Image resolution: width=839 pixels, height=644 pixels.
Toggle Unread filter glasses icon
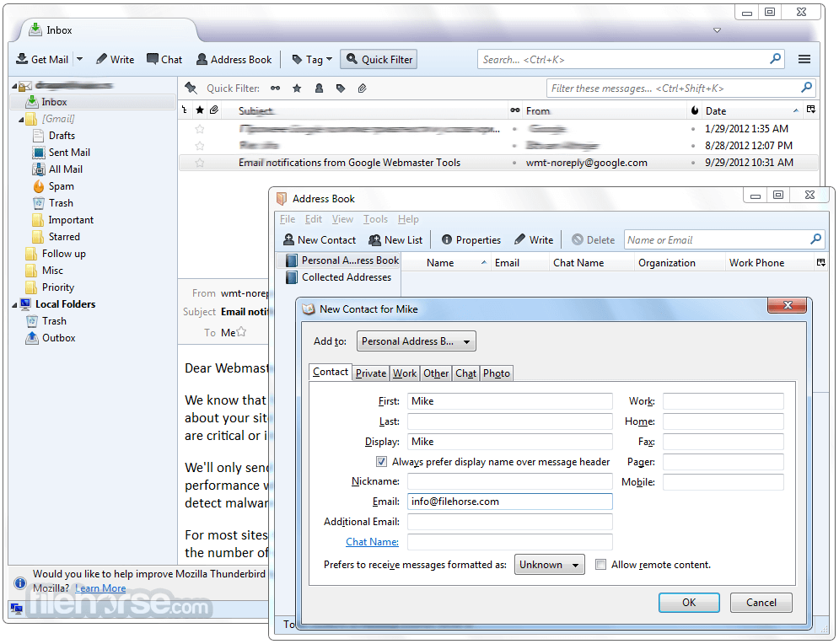pos(275,89)
